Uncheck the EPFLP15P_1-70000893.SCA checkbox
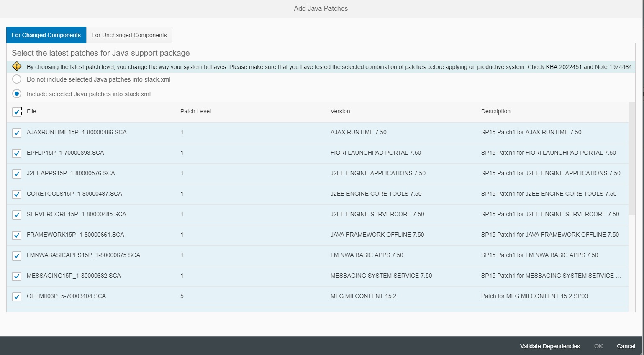 click(17, 153)
